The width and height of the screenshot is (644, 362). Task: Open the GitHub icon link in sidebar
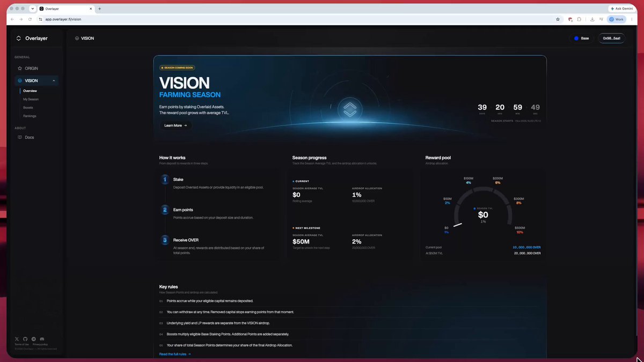[x=25, y=339]
